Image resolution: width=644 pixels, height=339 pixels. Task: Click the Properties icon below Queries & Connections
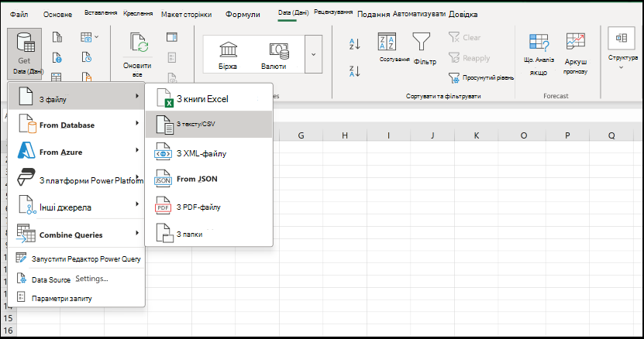tap(172, 57)
